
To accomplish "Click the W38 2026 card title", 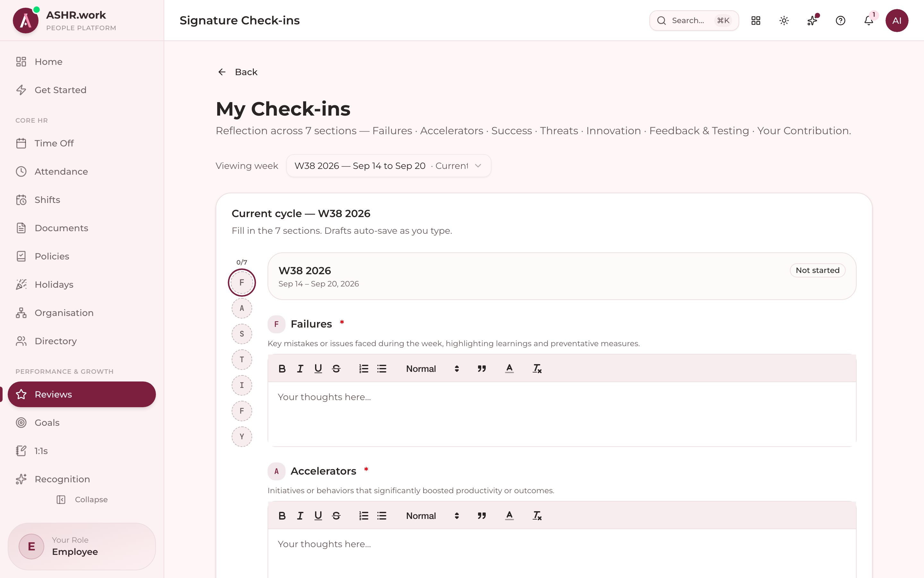I will coord(305,271).
